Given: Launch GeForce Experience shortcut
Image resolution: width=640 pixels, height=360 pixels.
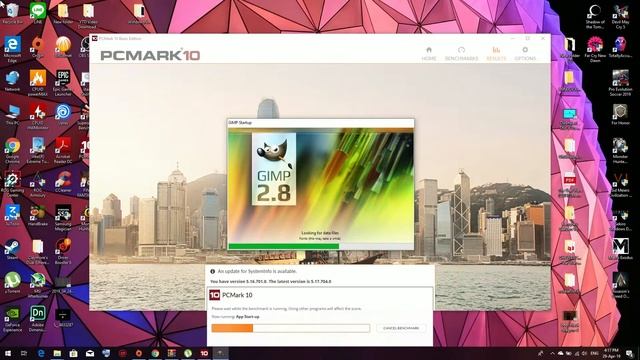Looking at the screenshot, I should pyautogui.click(x=12, y=319).
